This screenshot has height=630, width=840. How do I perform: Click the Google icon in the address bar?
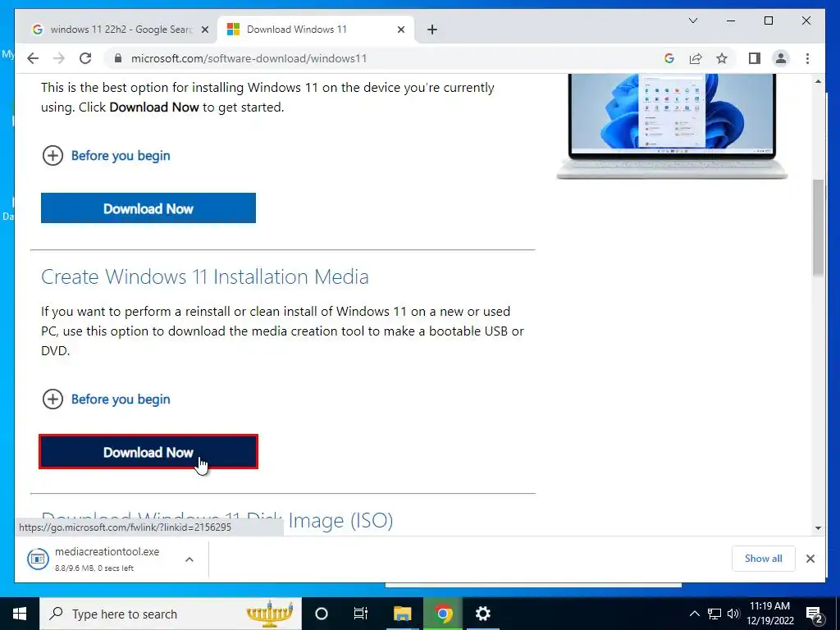click(x=669, y=58)
